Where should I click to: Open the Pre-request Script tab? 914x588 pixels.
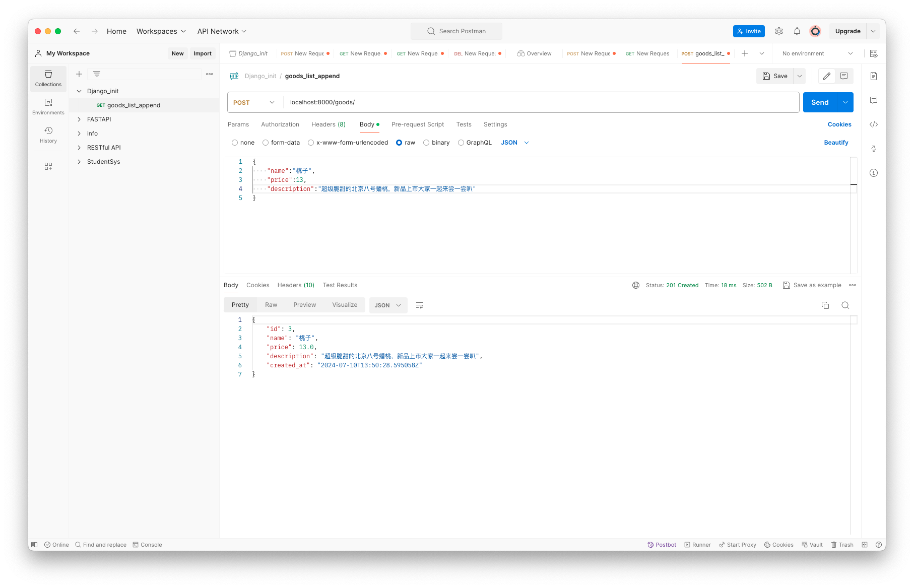pyautogui.click(x=418, y=124)
